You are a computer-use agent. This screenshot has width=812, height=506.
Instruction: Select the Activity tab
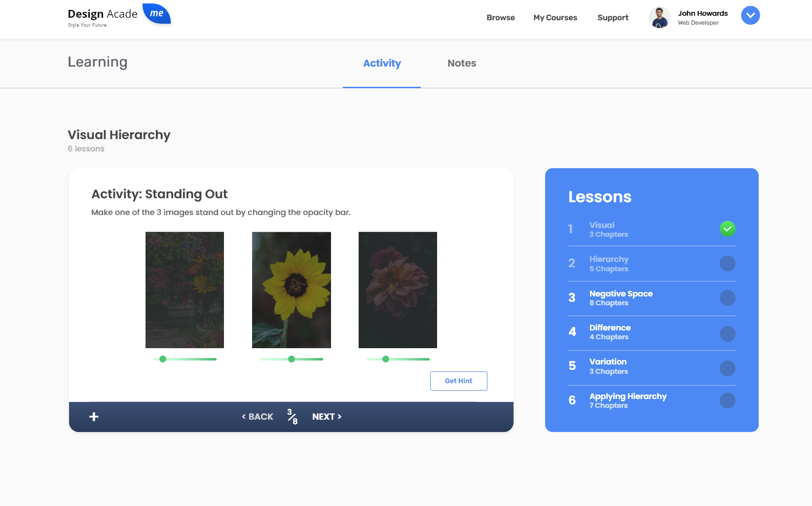(382, 63)
